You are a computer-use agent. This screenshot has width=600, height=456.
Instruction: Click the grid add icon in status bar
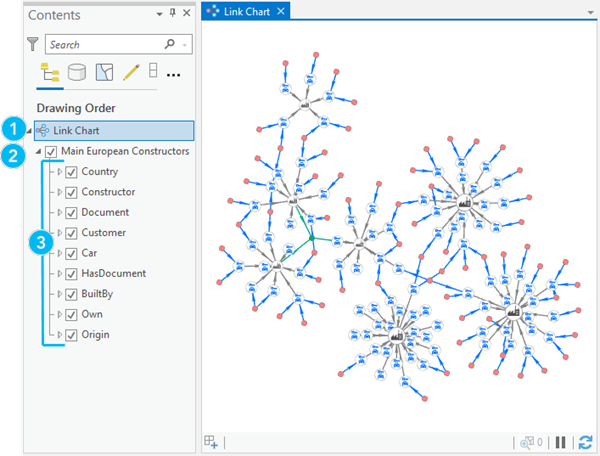click(x=211, y=442)
